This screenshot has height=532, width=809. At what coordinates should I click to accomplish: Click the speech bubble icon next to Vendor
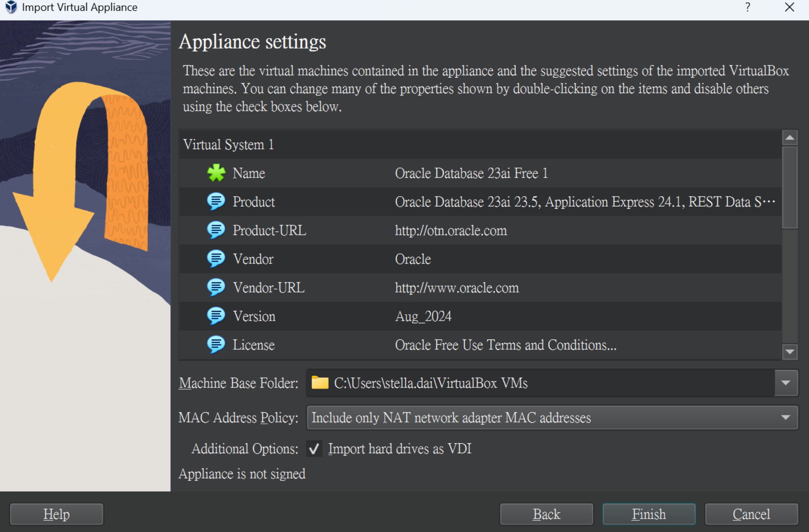tap(216, 259)
